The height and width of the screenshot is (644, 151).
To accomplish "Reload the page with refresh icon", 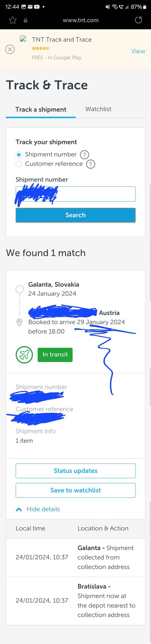I will click(x=139, y=20).
